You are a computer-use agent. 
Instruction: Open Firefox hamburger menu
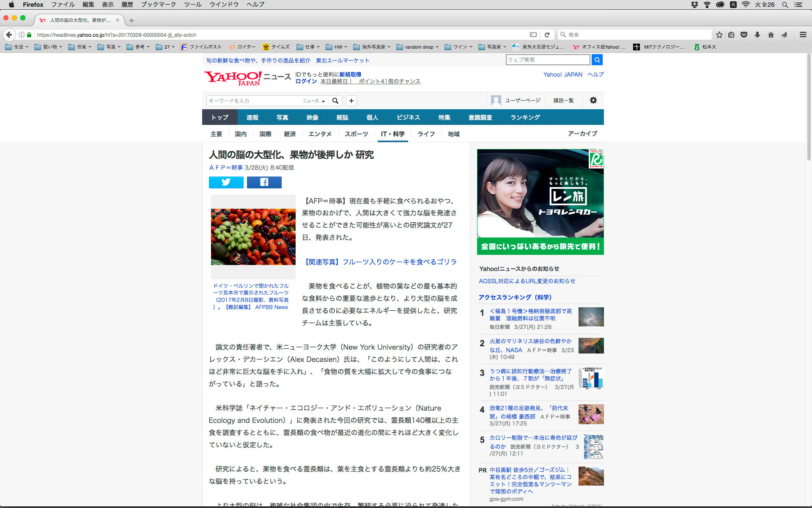click(x=803, y=35)
